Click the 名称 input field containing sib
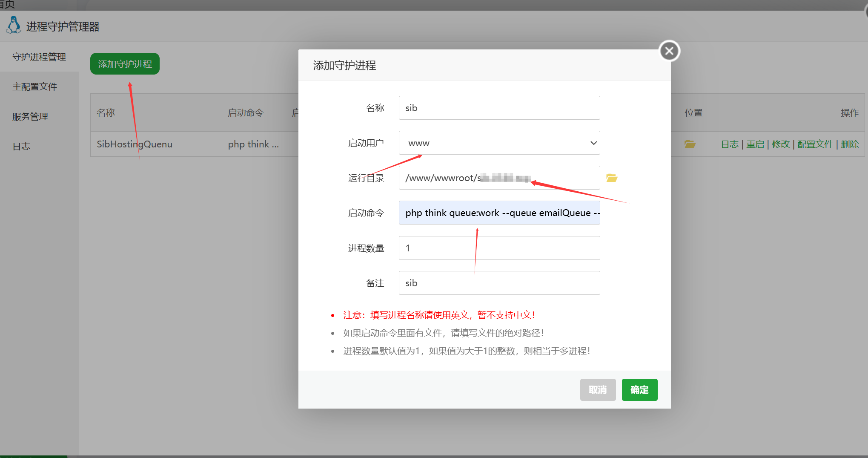The width and height of the screenshot is (868, 458). 499,108
